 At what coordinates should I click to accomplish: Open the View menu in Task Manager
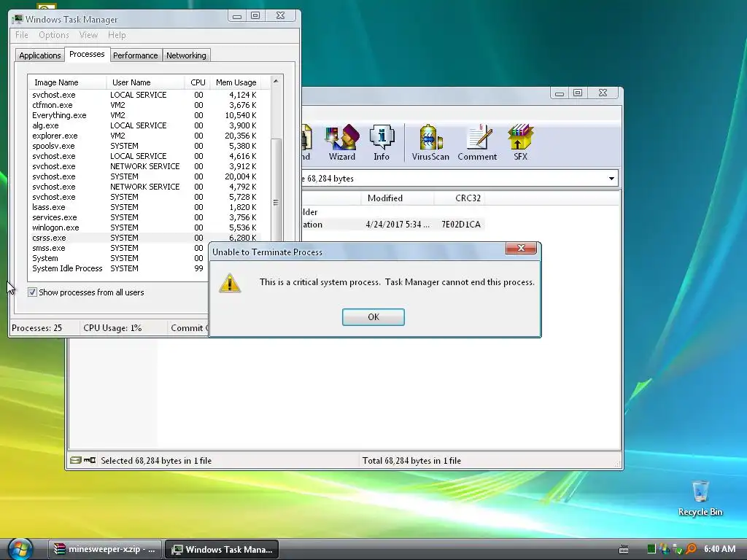pyautogui.click(x=88, y=35)
